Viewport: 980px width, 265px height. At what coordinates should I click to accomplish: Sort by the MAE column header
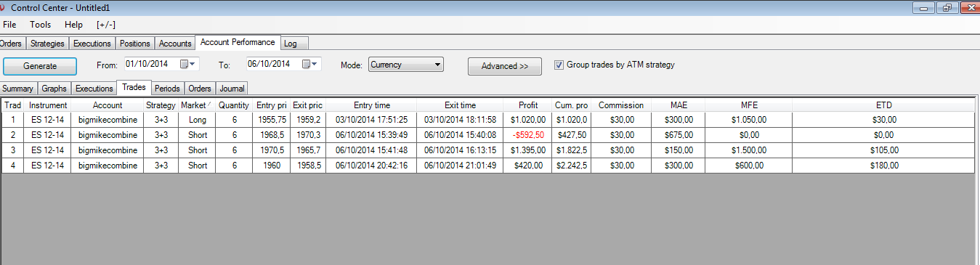[679, 105]
